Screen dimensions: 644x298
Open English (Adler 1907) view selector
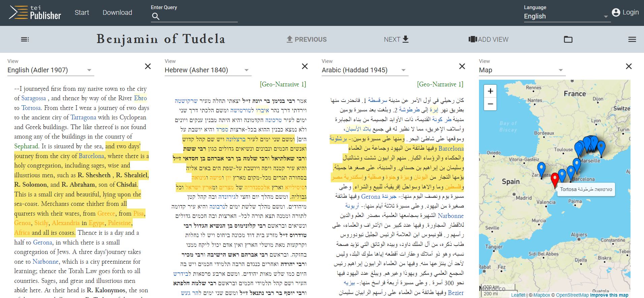(x=51, y=70)
